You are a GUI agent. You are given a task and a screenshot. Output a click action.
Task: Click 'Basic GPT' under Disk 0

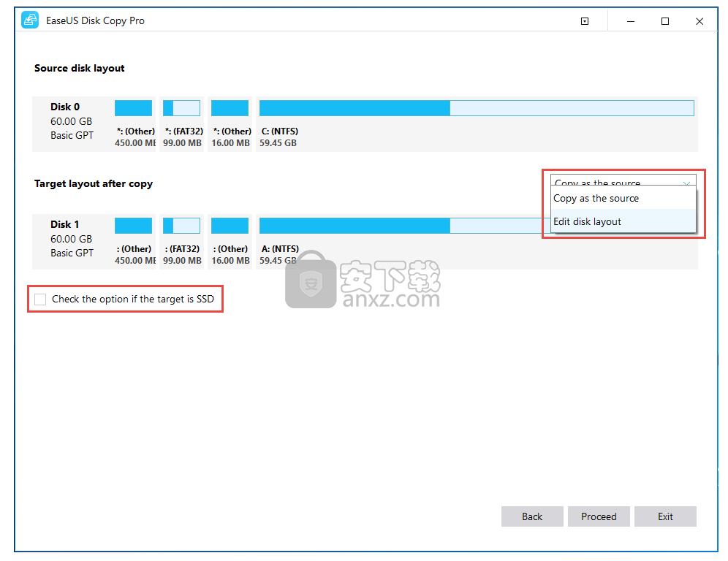(x=72, y=135)
